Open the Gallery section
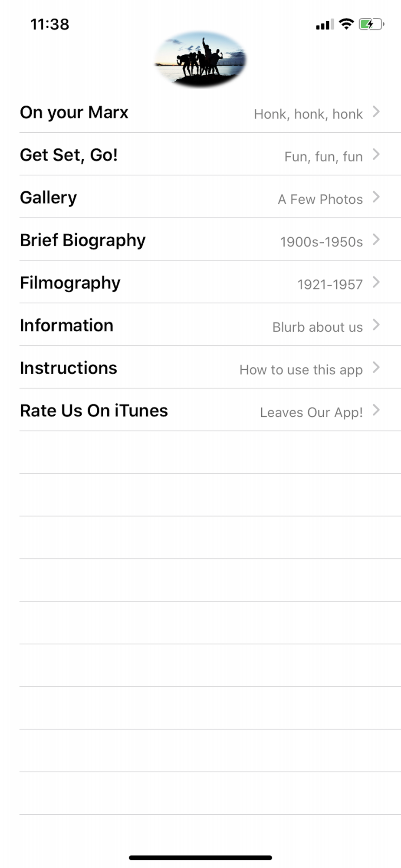 (48, 197)
